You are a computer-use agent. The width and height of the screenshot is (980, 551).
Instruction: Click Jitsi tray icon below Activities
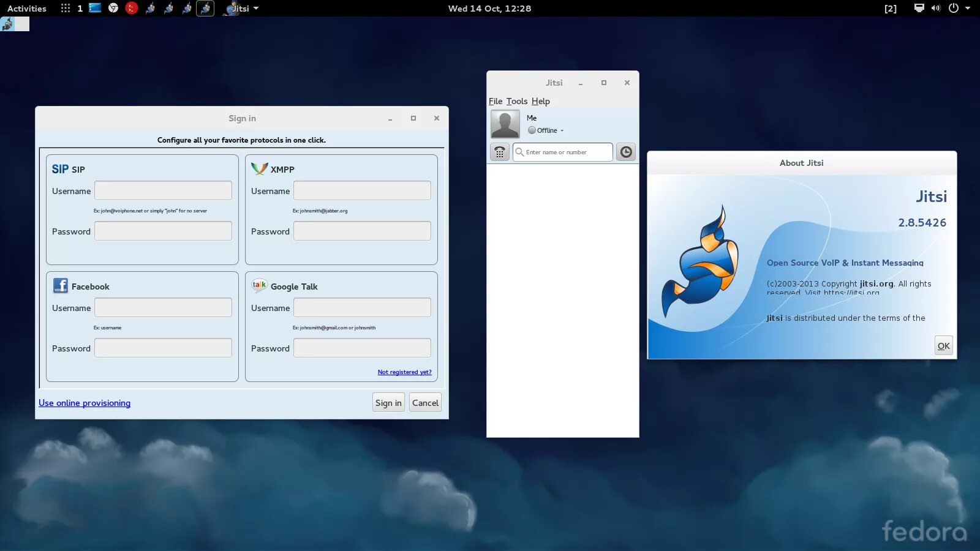(7, 24)
